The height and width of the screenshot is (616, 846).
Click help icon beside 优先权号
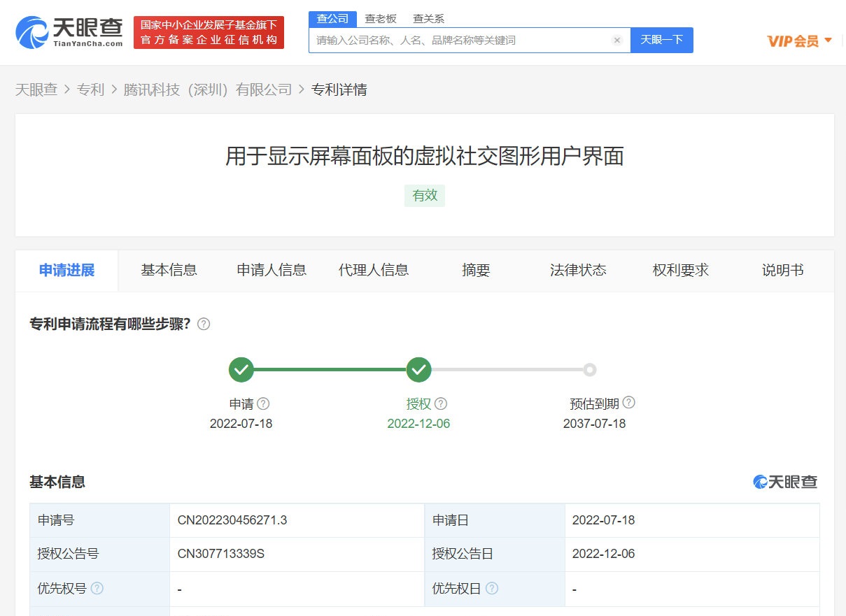tap(97, 589)
